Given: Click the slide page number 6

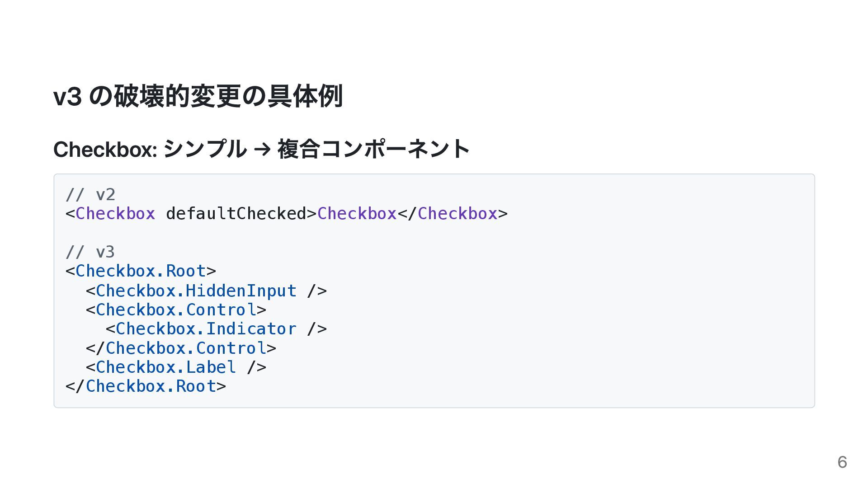Looking at the screenshot, I should [x=842, y=462].
